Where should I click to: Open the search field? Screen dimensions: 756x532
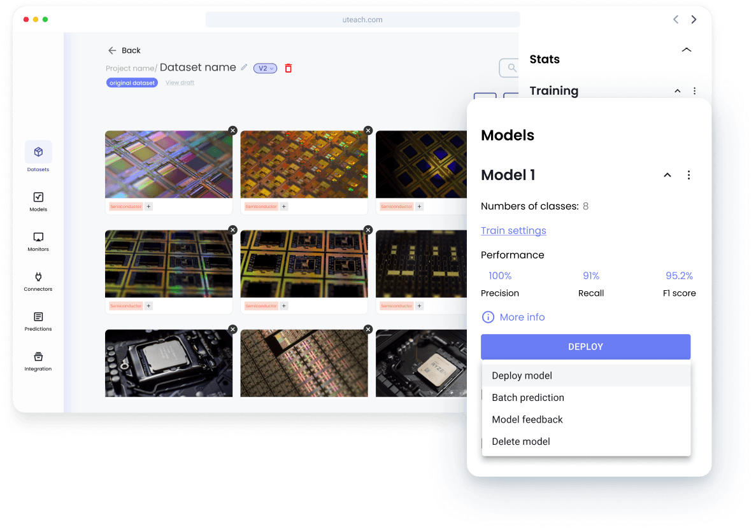click(511, 68)
